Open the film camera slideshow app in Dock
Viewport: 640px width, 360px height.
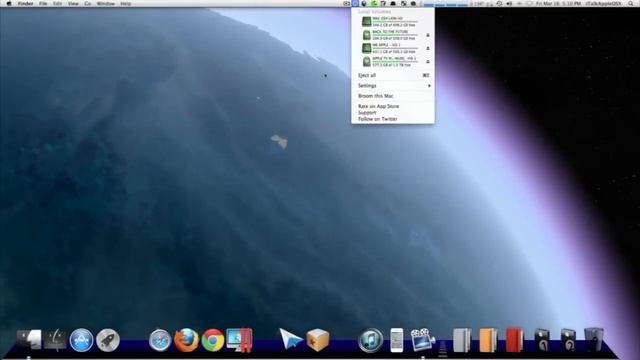(x=423, y=340)
